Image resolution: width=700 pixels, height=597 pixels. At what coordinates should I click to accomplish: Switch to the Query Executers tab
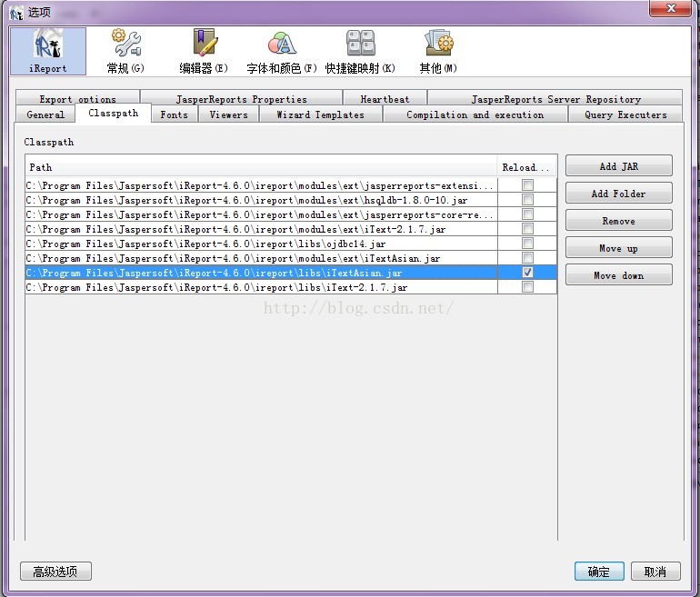625,114
